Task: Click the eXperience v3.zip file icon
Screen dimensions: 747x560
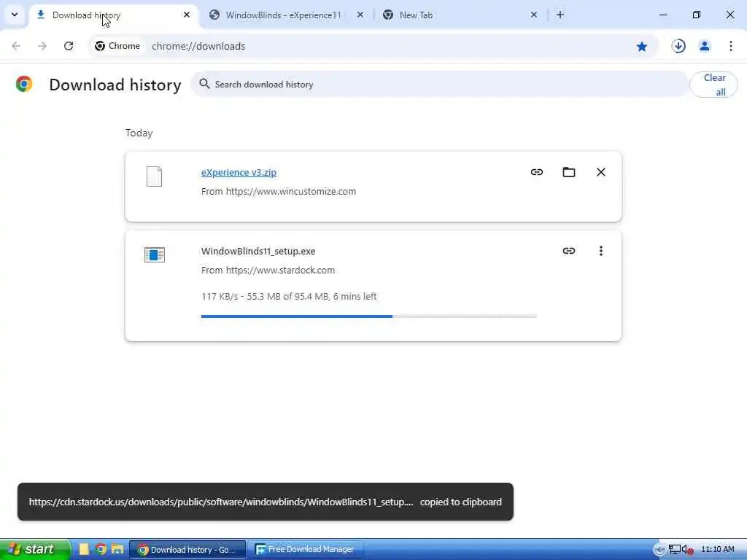Action: click(155, 176)
